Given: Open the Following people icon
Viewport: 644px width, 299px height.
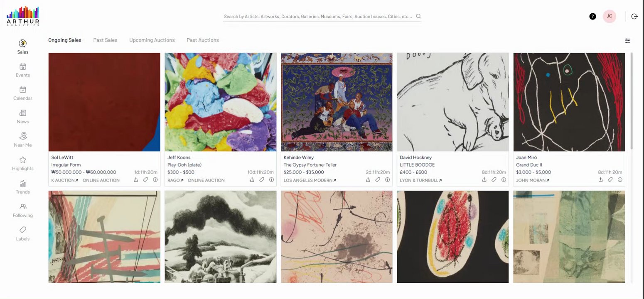Looking at the screenshot, I should pyautogui.click(x=23, y=206).
